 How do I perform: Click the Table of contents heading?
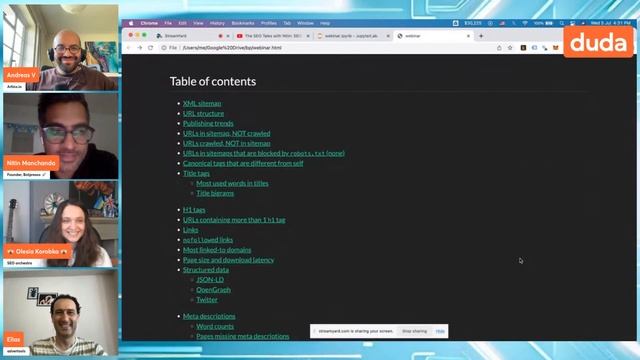pos(213,82)
